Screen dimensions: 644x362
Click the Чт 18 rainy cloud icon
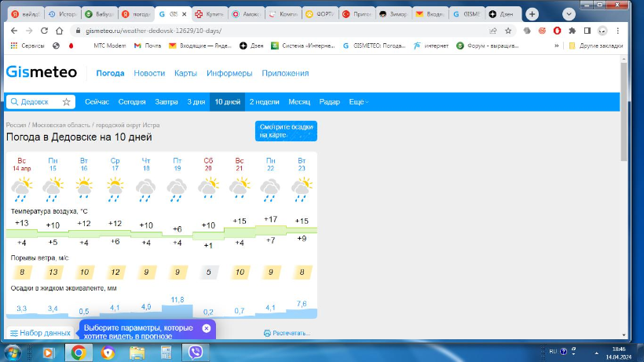coord(146,190)
